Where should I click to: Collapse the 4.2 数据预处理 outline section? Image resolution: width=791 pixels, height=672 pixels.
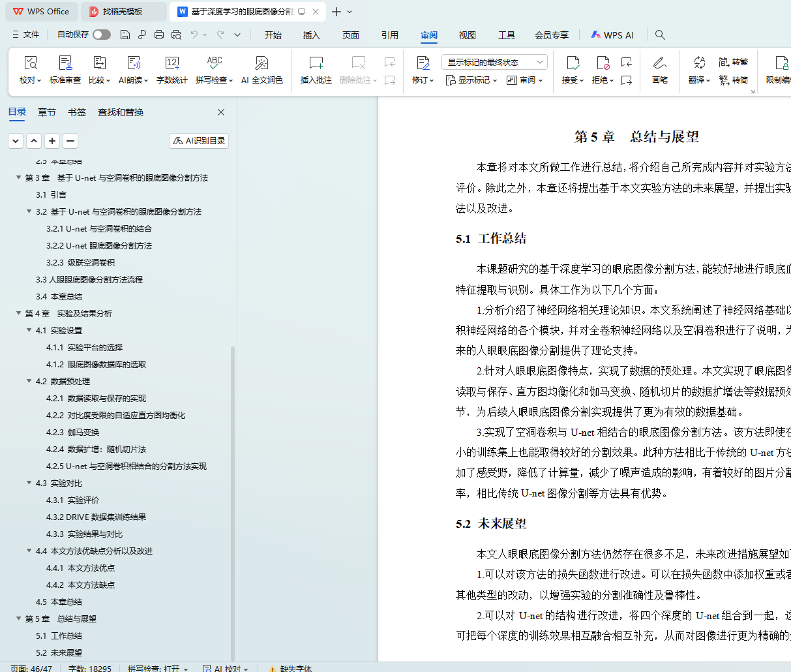(x=29, y=381)
